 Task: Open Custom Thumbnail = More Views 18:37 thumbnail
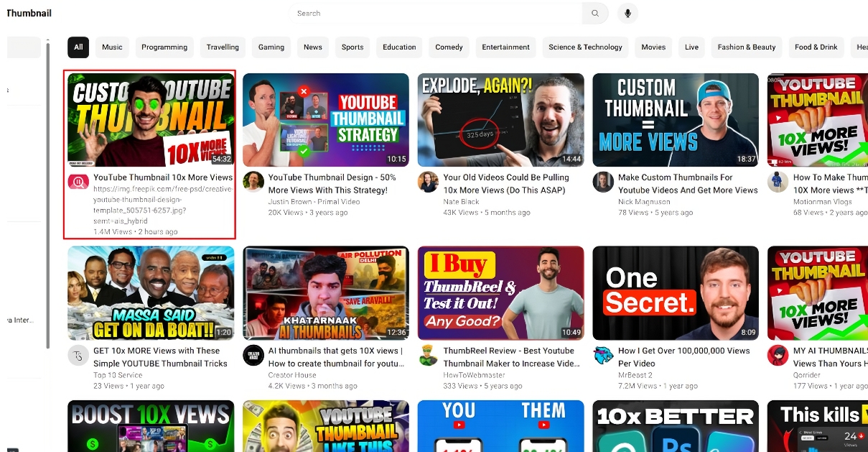pyautogui.click(x=676, y=120)
